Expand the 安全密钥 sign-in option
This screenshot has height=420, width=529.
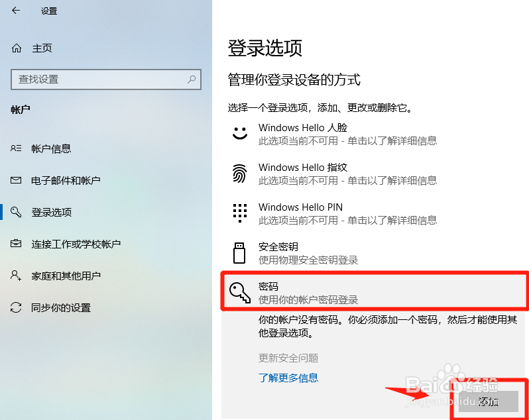[x=375, y=253]
